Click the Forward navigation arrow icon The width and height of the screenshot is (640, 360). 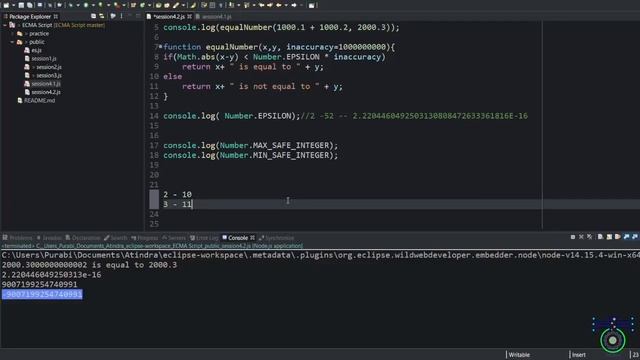coord(294,5)
